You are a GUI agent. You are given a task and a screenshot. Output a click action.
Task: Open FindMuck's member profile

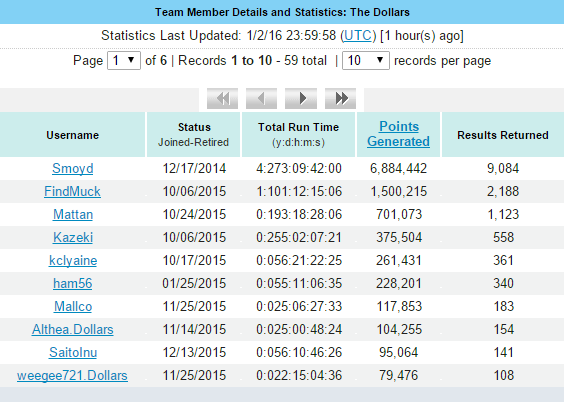point(72,191)
